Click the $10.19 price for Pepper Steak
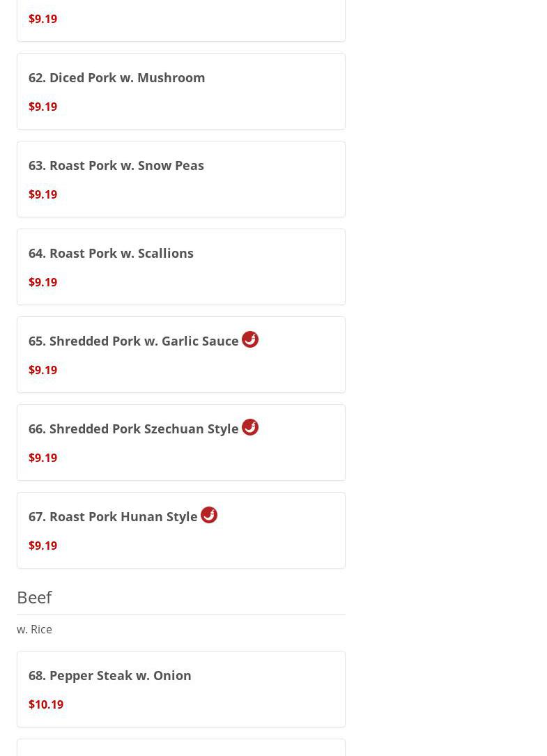Image resolution: width=547 pixels, height=756 pixels. (x=46, y=704)
